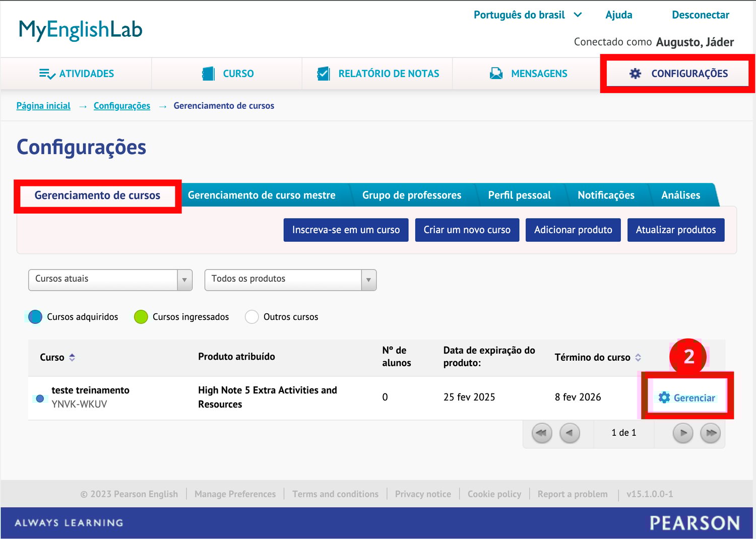This screenshot has height=539, width=756.
Task: Go to the last page of courses
Action: point(711,433)
